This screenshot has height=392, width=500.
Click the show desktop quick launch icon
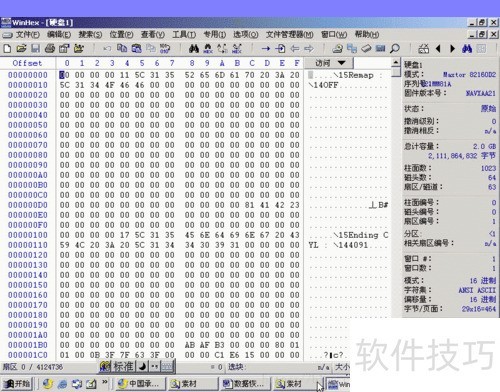[x=91, y=384]
